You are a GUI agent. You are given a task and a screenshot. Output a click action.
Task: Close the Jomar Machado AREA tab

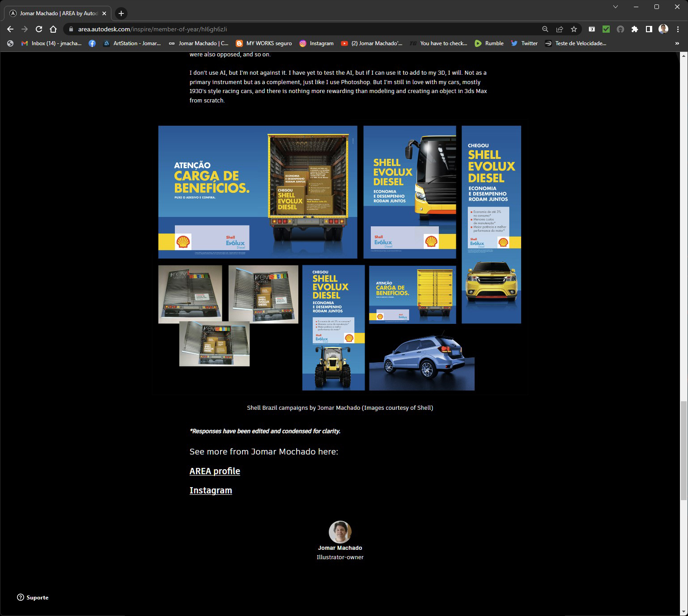click(104, 13)
